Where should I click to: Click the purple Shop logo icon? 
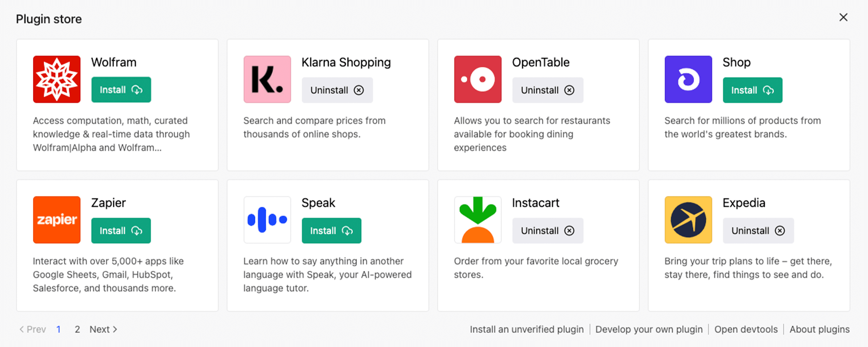coord(688,79)
